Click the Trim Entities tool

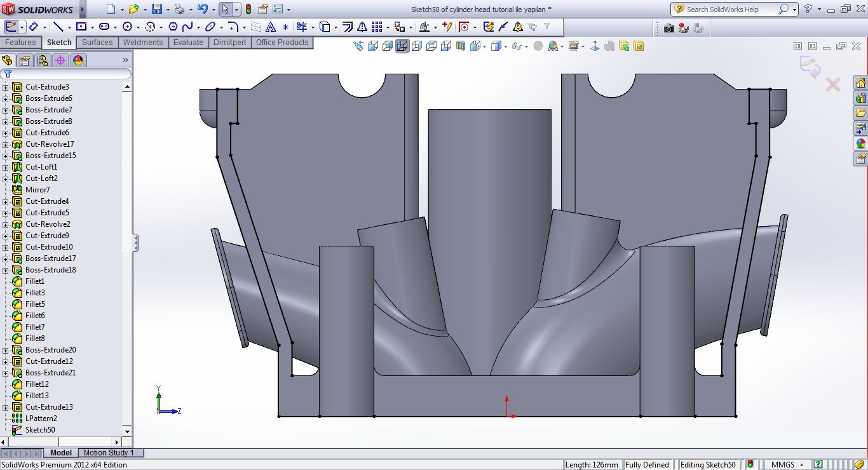click(x=301, y=27)
